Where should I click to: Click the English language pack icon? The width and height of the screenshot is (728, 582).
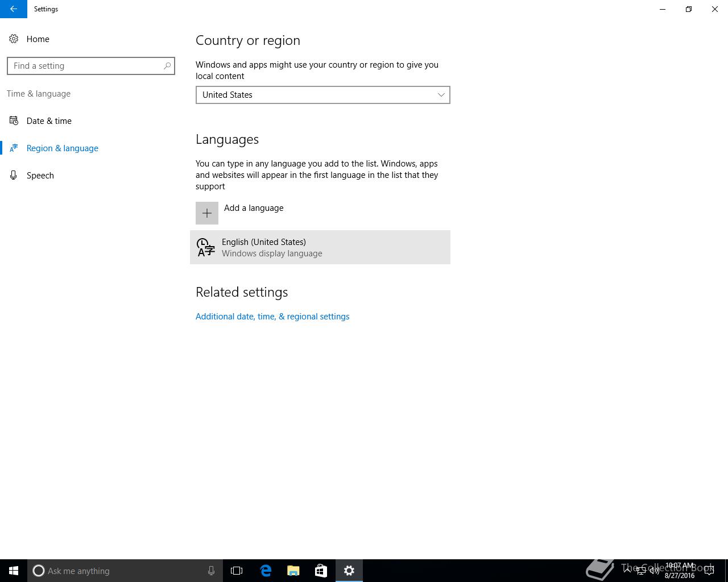(205, 247)
